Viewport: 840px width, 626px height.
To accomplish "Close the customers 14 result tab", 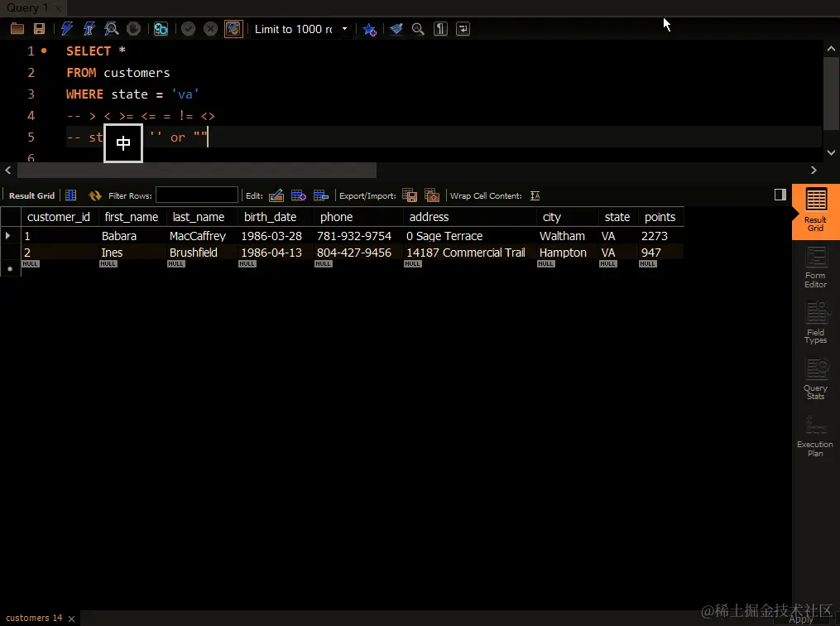I will tap(71, 619).
